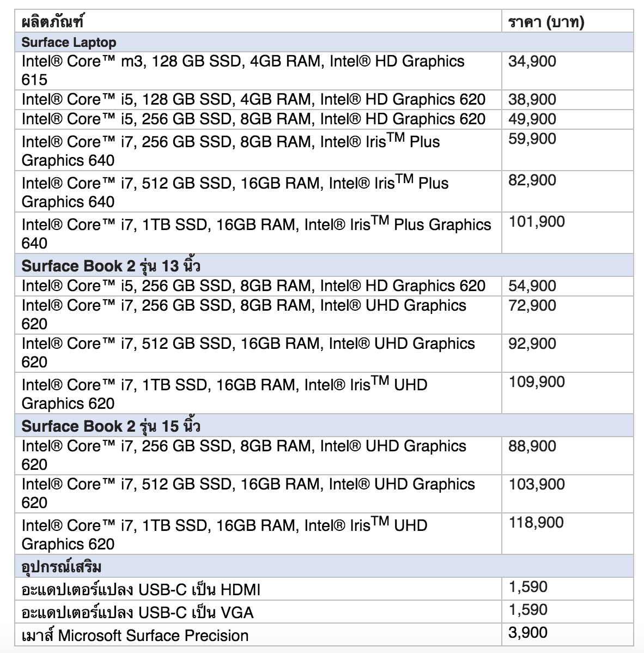This screenshot has height=653, width=644.
Task: Click the ผลิตภัณฑ์ column header
Action: [52, 22]
